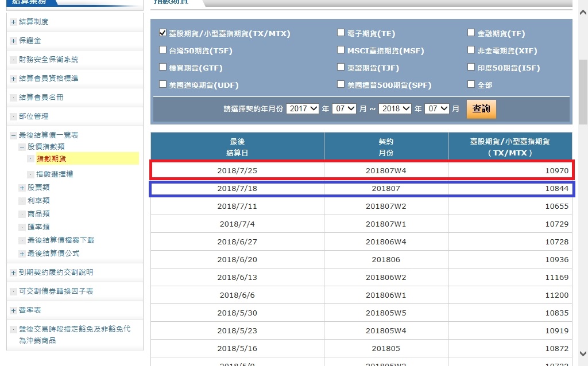Screen dimensions: 588x366
Task: Click date cell 2018/7/18
Action: 237,188
